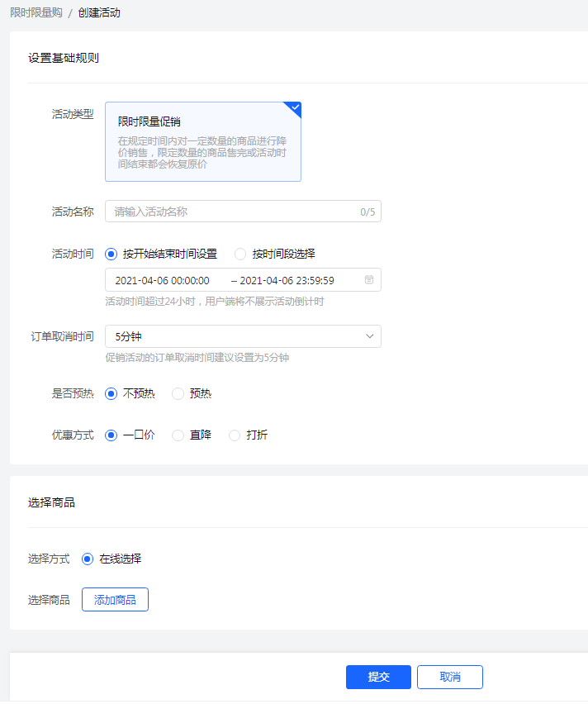Image resolution: width=588 pixels, height=704 pixels.
Task: Open the 5分钟 order cancel time combo box
Action: click(243, 336)
